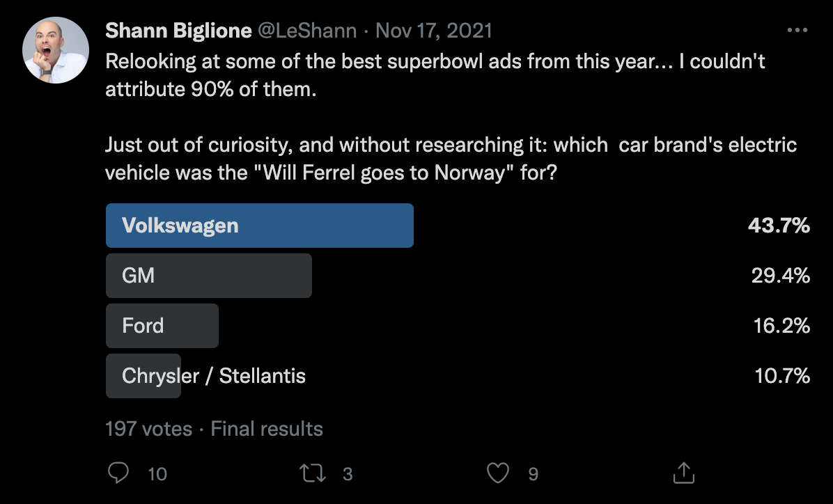Click the @LeShann handle

pos(308,31)
